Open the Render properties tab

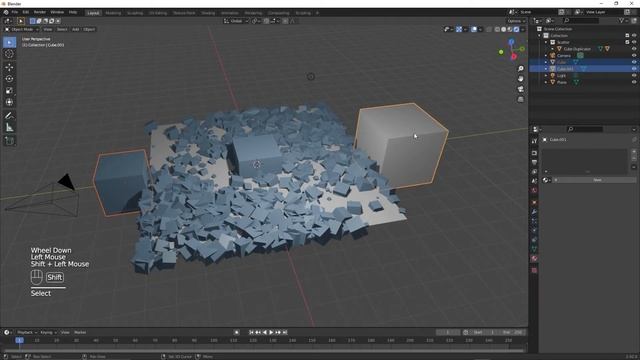(x=534, y=153)
